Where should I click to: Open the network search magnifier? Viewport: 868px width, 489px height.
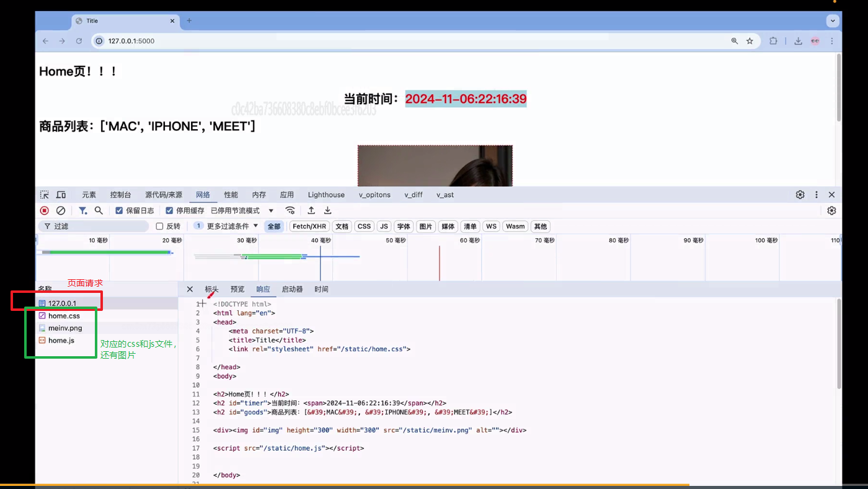point(99,210)
